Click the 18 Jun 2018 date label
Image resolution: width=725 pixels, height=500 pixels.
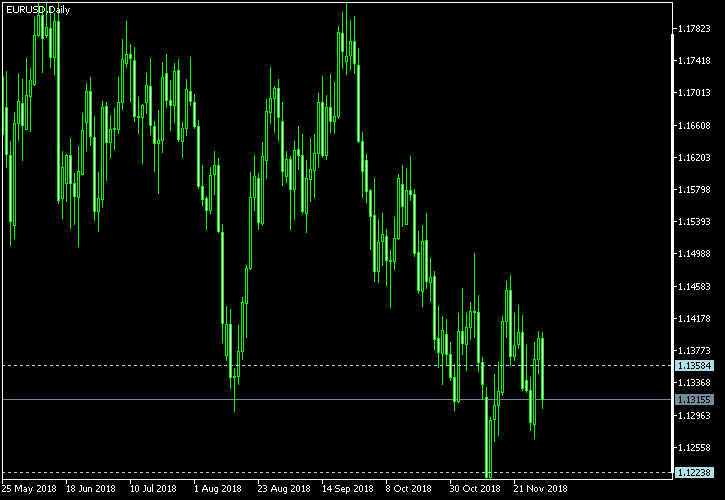[x=91, y=488]
